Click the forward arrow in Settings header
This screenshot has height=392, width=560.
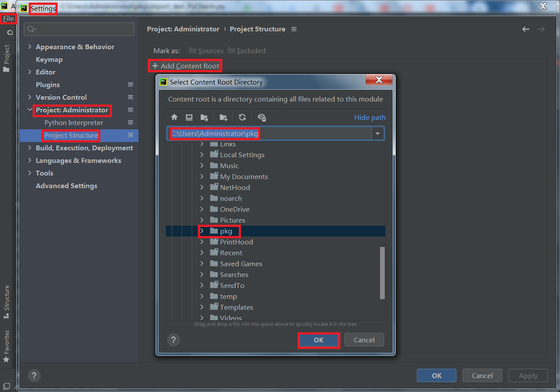tap(541, 29)
